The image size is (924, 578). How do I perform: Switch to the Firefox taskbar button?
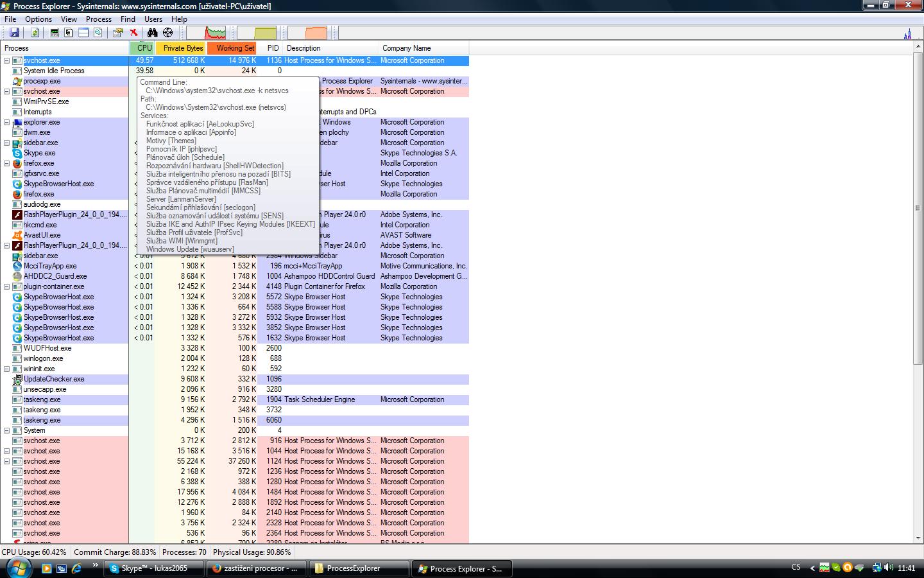click(x=257, y=568)
